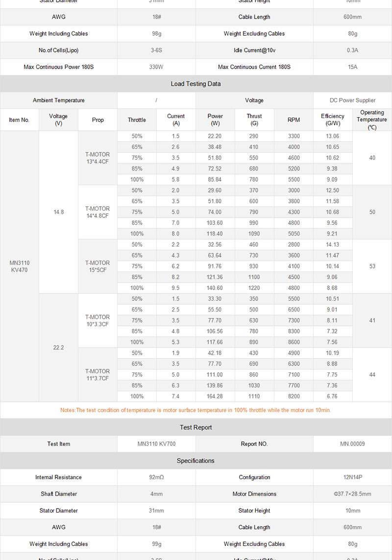
Task: Click the power value '117.66'
Action: point(215,342)
